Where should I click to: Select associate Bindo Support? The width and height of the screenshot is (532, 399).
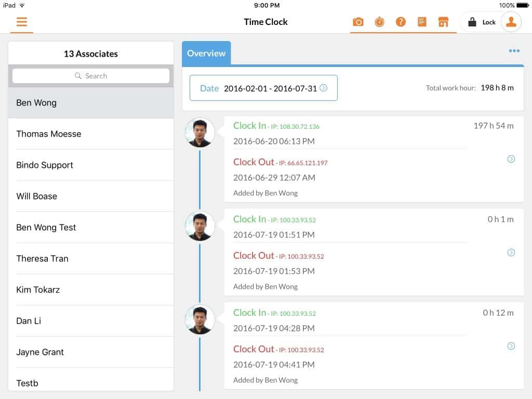(91, 165)
